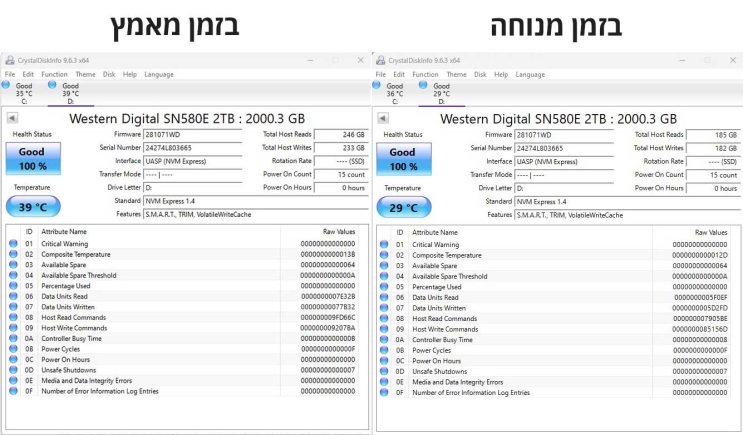Click CrystalDiskInfo app icon in right title bar

[381, 60]
